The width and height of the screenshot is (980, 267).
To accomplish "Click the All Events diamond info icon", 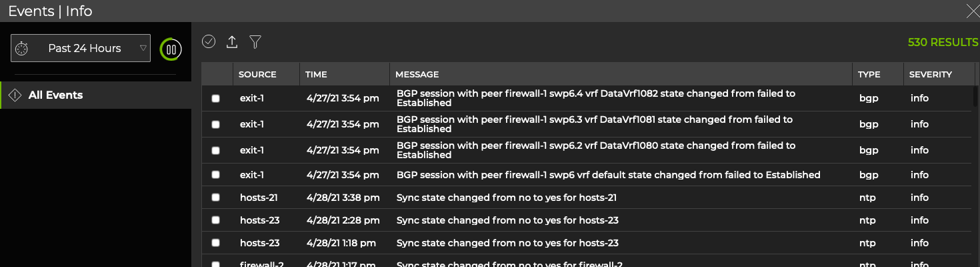I will pyautogui.click(x=15, y=95).
